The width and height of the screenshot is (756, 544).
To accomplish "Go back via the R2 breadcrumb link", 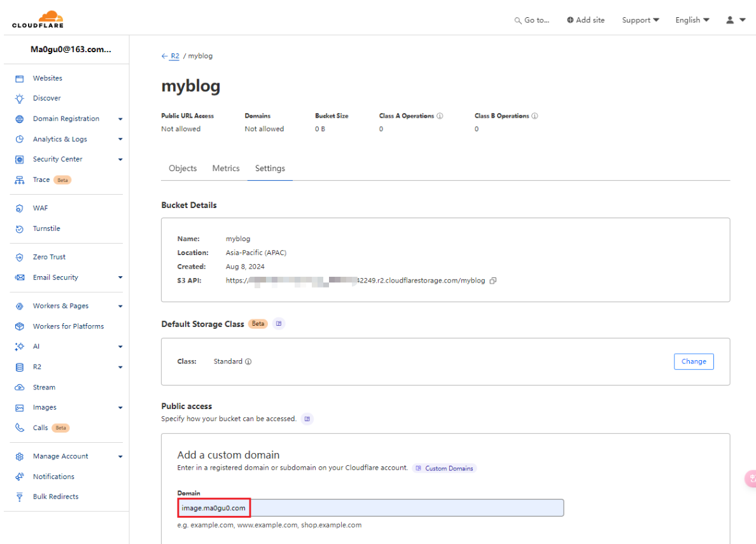I will (174, 56).
